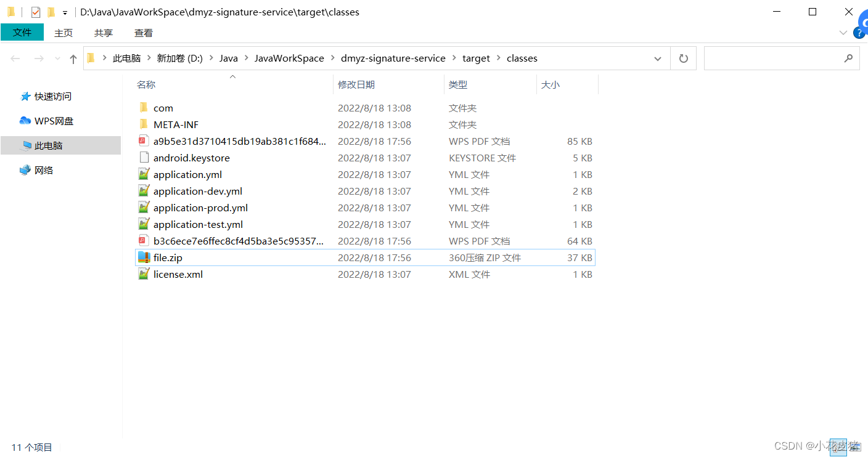Expand the address bar history dropdown
Viewport: 868px width, 457px height.
click(658, 59)
